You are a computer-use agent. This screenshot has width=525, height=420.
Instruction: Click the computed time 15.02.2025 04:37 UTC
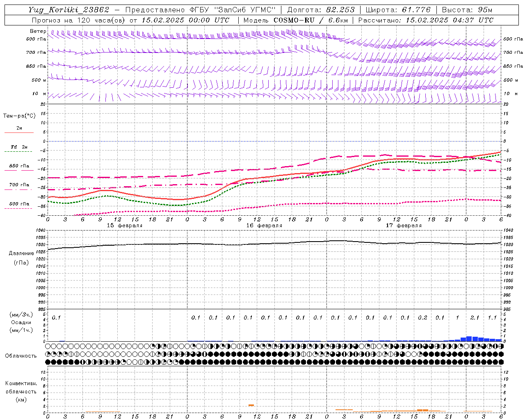(x=450, y=20)
